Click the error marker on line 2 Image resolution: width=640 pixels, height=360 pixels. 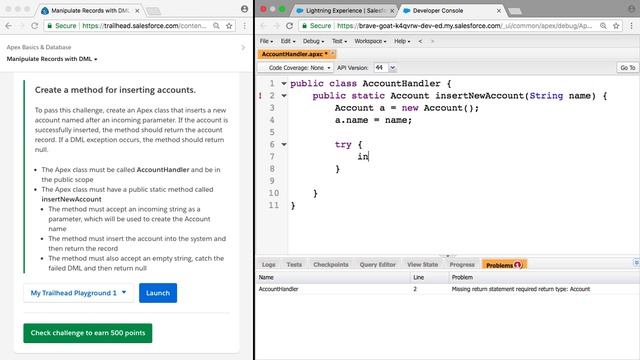[x=260, y=96]
